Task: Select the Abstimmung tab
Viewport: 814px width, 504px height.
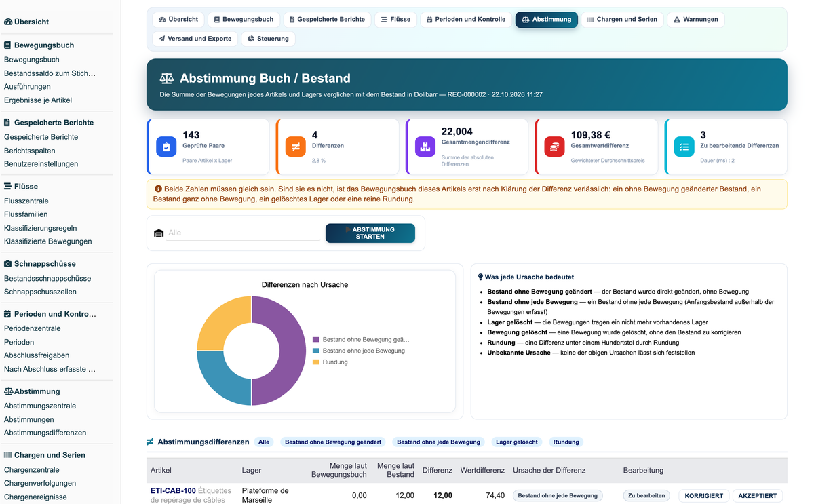Action: 547,20
